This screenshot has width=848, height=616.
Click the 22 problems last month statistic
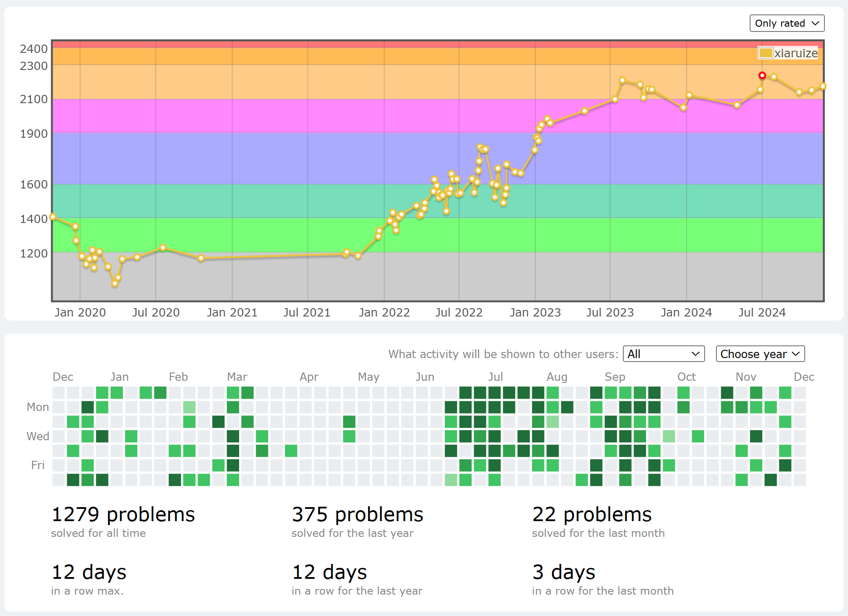[x=591, y=514]
